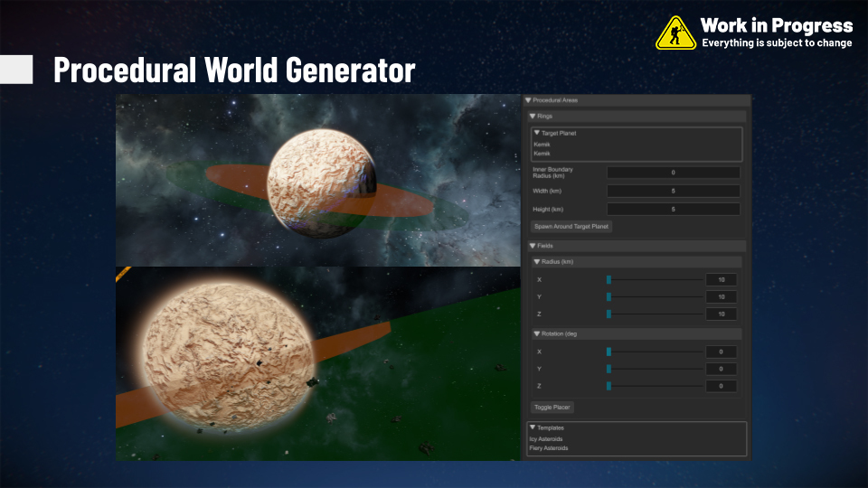Collapse the Rings section triangle
The height and width of the screenshot is (488, 868).
[533, 117]
